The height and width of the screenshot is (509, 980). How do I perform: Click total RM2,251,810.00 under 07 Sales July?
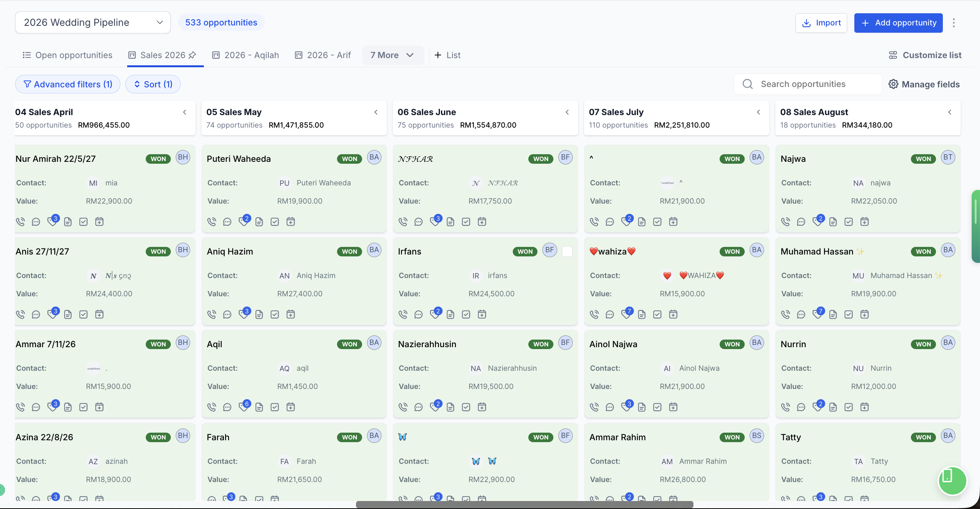coord(682,125)
